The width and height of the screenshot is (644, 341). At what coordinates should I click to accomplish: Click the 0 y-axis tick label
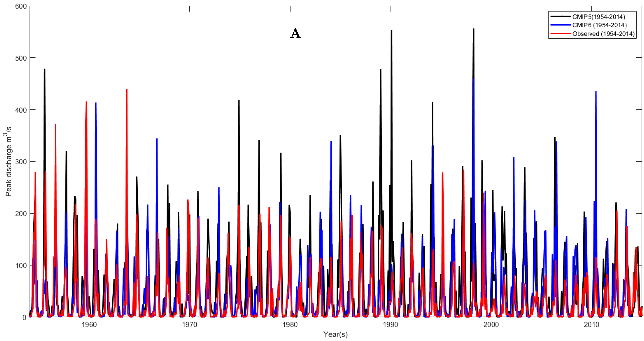point(24,317)
